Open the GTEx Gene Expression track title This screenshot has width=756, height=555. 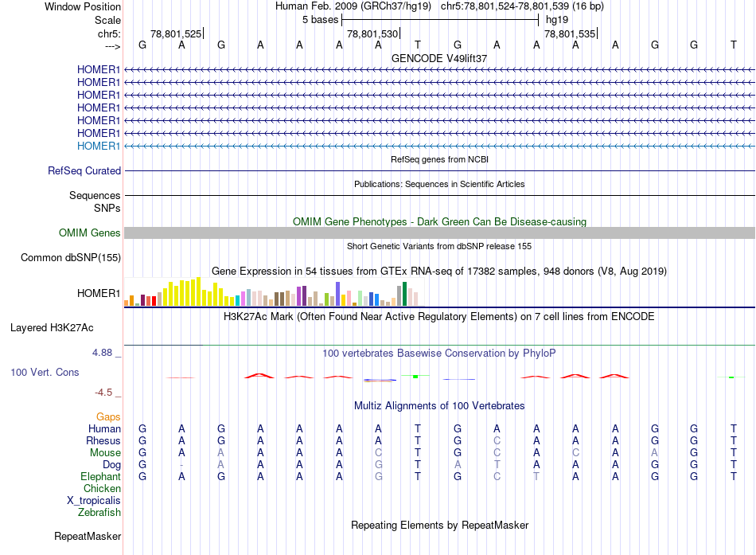pyautogui.click(x=439, y=272)
